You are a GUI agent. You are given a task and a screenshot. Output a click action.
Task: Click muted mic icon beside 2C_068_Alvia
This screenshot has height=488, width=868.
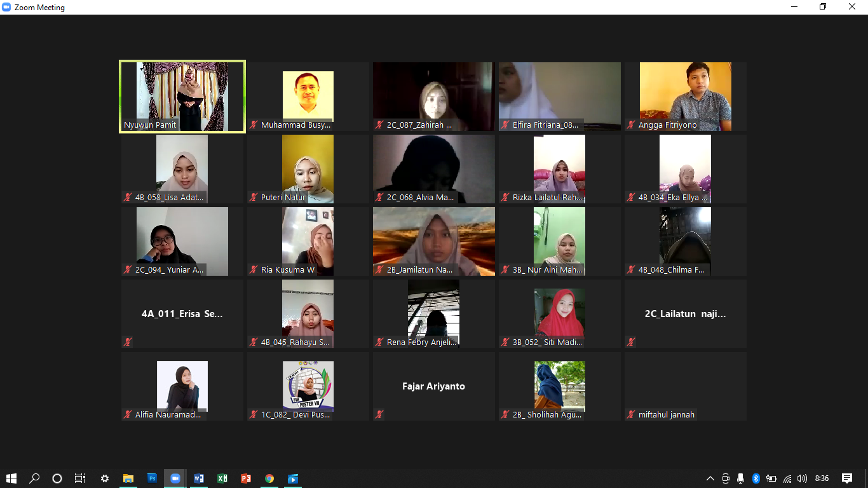[379, 198]
